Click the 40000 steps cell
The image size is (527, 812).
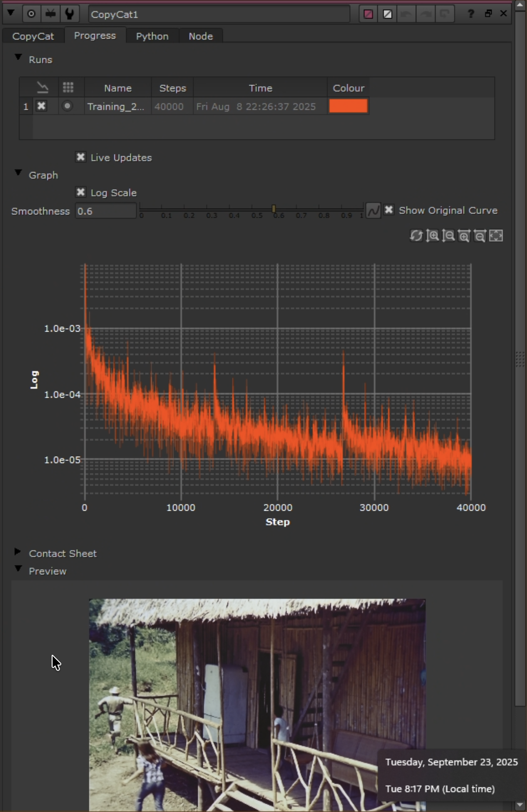coord(173,106)
